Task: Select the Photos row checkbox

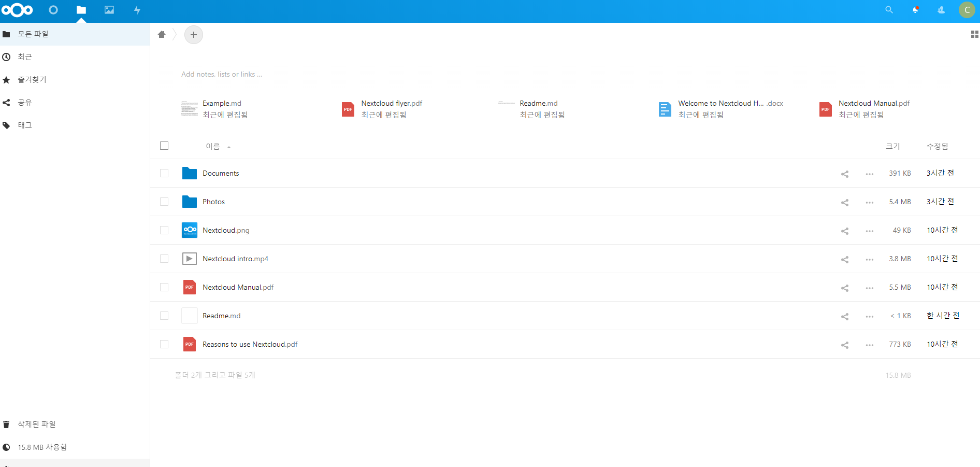Action: tap(164, 202)
